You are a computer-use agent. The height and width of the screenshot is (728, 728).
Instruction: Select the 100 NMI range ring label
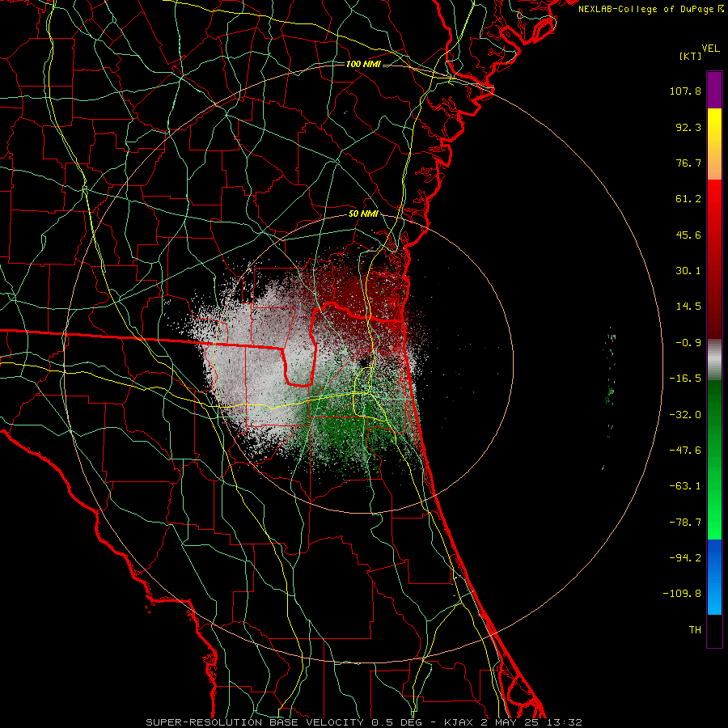[x=363, y=64]
